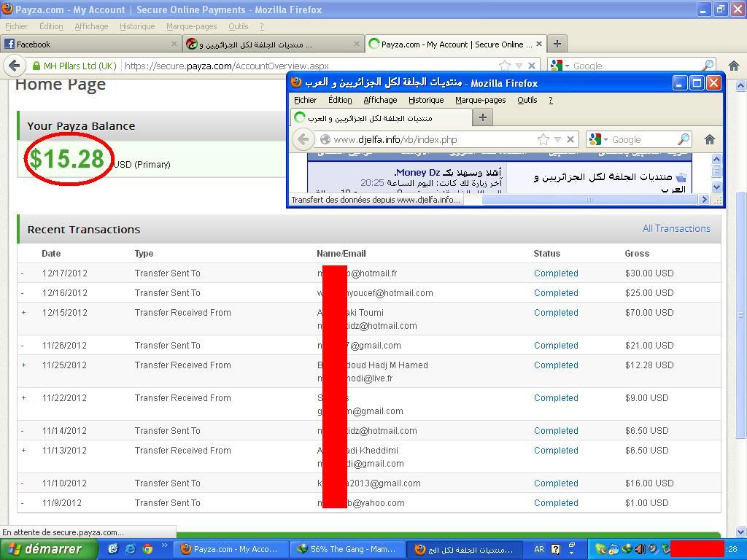
Task: Click the first quick launch icon beside démarrer
Action: tap(113, 549)
